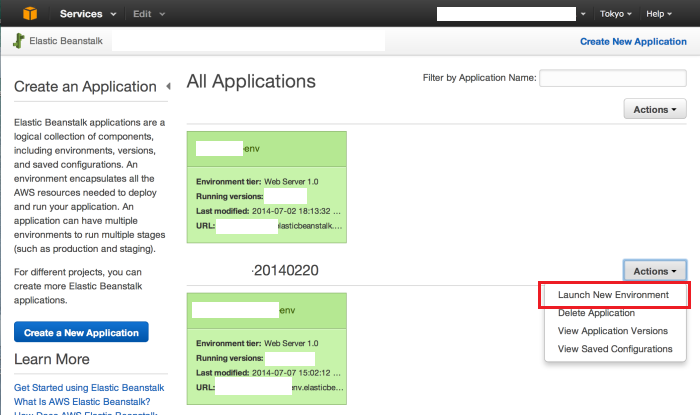
Task: Click Last modified 2014-07-07 15:02:12 text
Action: point(268,372)
